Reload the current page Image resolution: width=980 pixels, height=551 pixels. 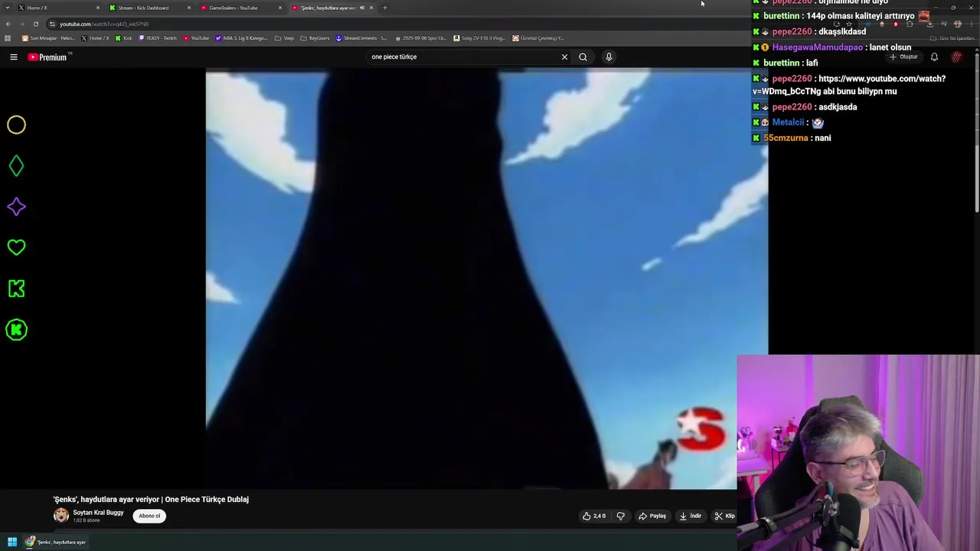[35, 24]
